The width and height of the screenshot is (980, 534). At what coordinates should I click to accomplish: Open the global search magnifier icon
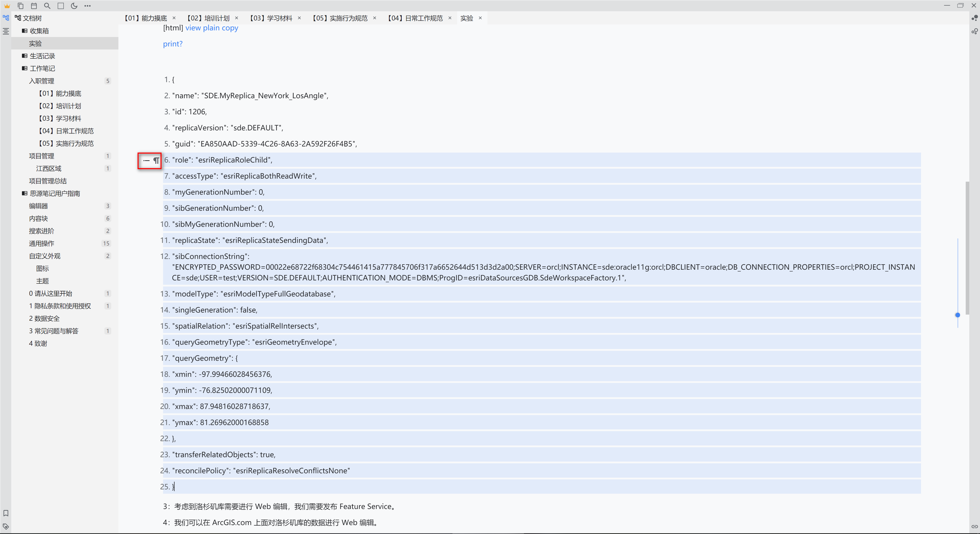click(47, 6)
